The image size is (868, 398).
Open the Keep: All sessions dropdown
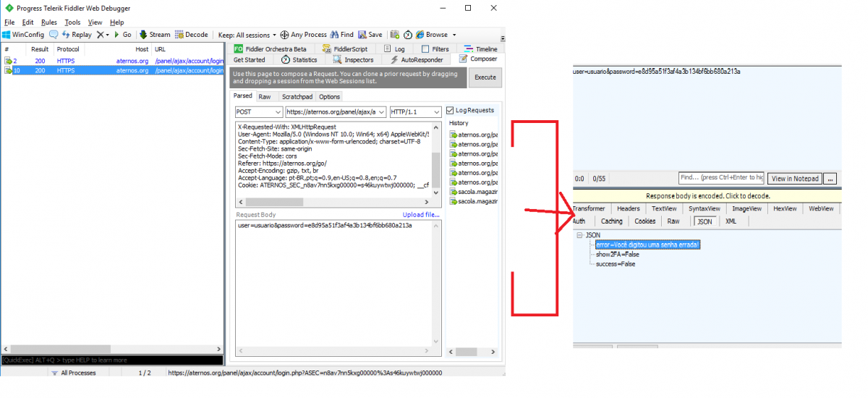click(x=247, y=35)
